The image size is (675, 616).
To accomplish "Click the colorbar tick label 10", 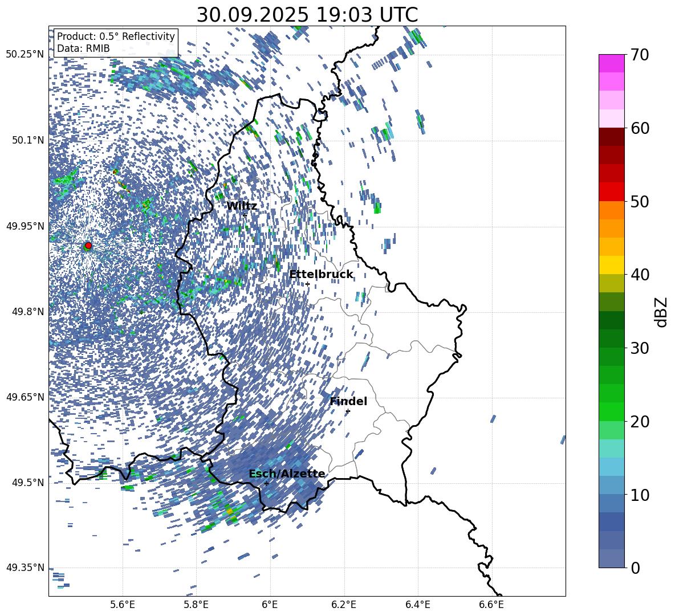I will pos(640,495).
